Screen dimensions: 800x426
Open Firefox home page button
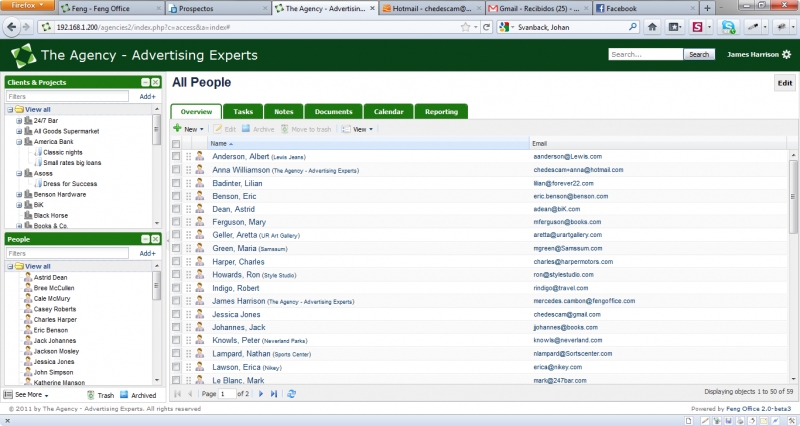pyautogui.click(x=652, y=27)
